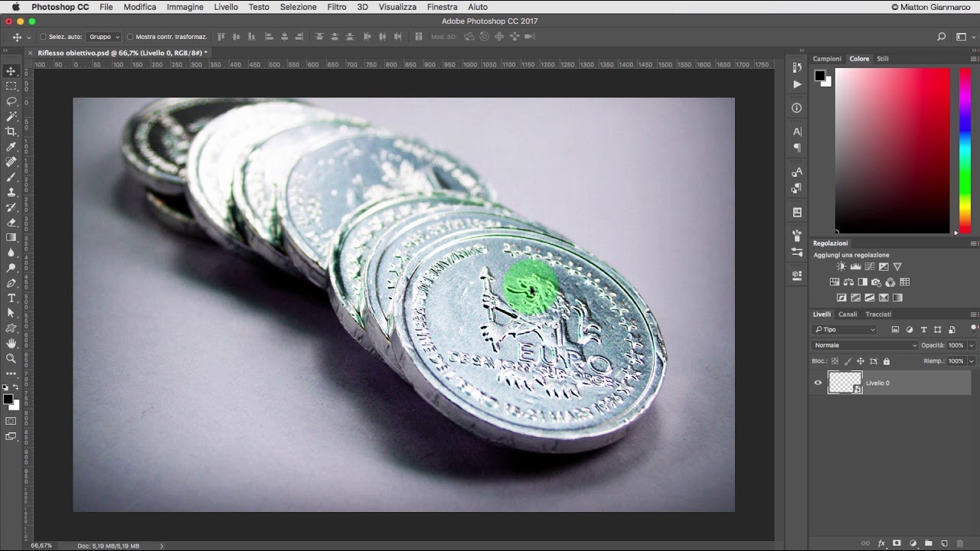The width and height of the screenshot is (980, 551).
Task: Open the Opacità dropdown arrow
Action: (972, 345)
